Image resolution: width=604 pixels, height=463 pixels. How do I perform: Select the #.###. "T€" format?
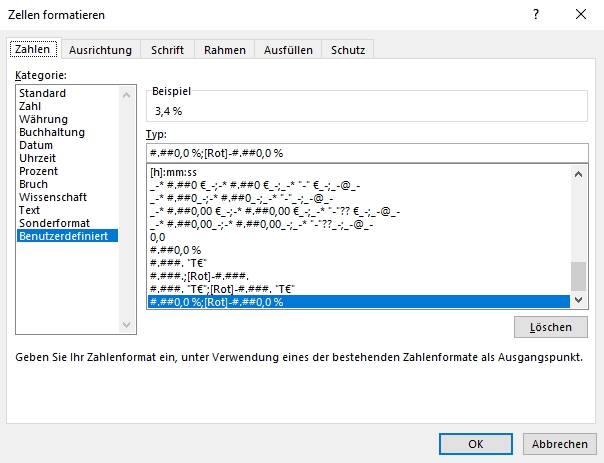coord(359,263)
